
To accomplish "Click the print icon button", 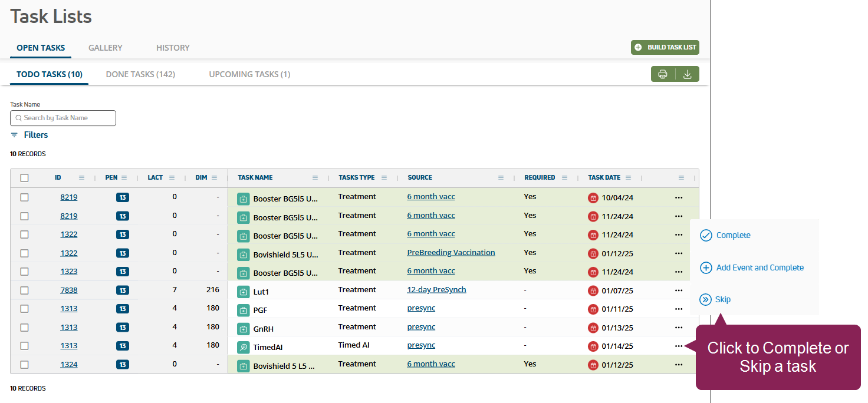I will click(663, 74).
